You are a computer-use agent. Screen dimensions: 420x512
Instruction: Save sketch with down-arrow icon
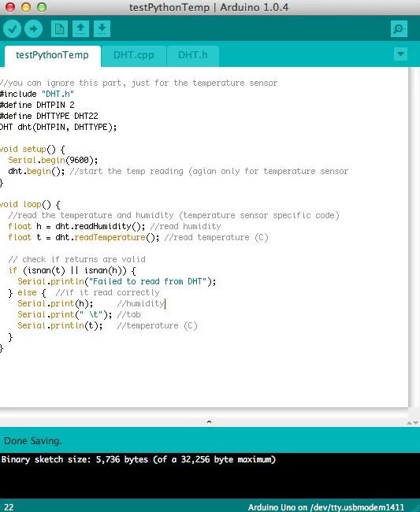102,29
